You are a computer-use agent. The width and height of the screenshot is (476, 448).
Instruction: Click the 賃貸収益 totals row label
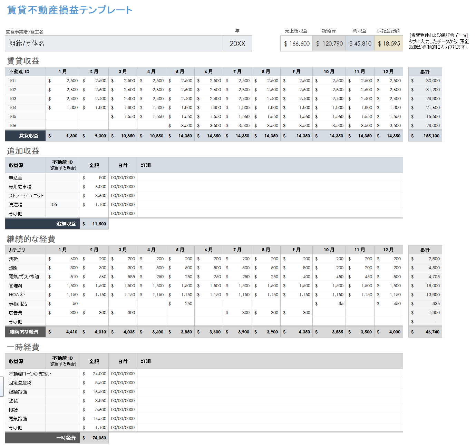(26, 136)
